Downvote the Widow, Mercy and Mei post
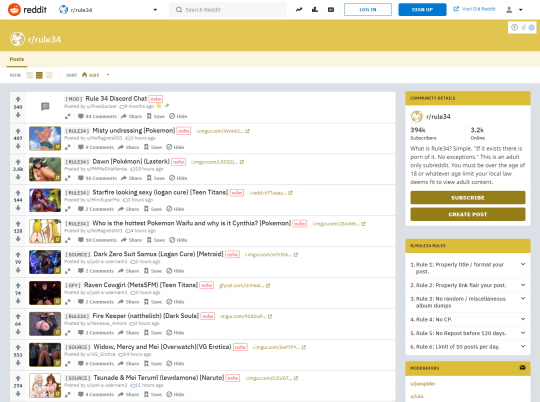The image size is (540, 402). click(18, 362)
